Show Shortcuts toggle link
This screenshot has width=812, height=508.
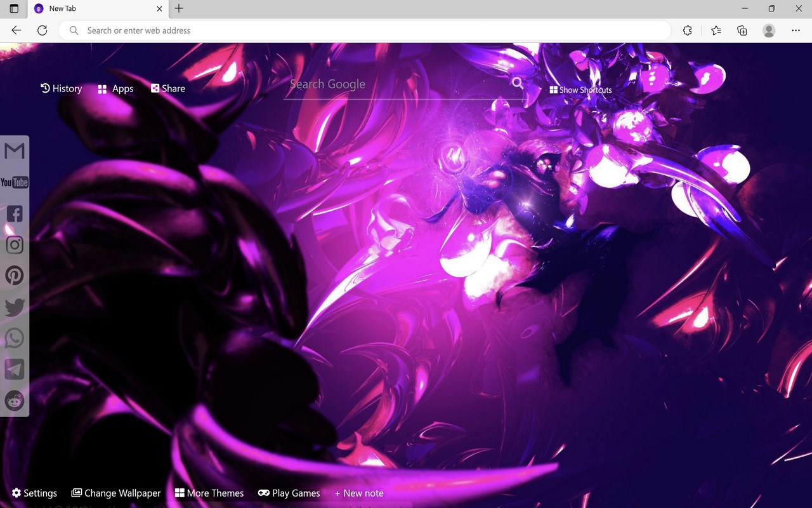click(580, 90)
